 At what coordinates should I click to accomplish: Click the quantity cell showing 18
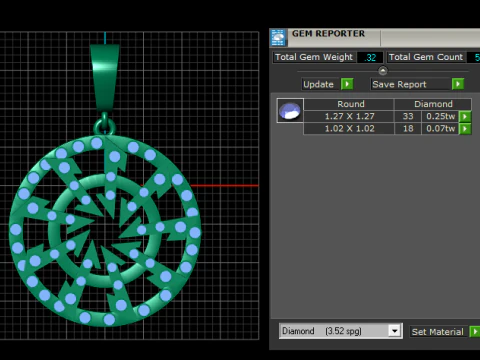pyautogui.click(x=408, y=129)
